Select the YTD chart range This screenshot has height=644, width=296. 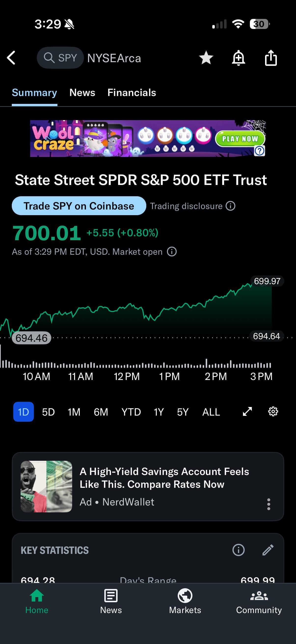(131, 412)
